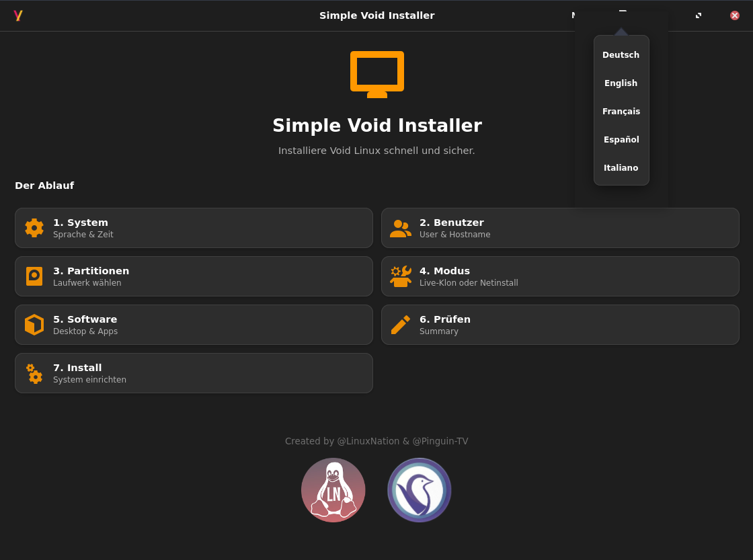
Task: Click the Pinguin-TV bird logo
Action: click(x=419, y=489)
